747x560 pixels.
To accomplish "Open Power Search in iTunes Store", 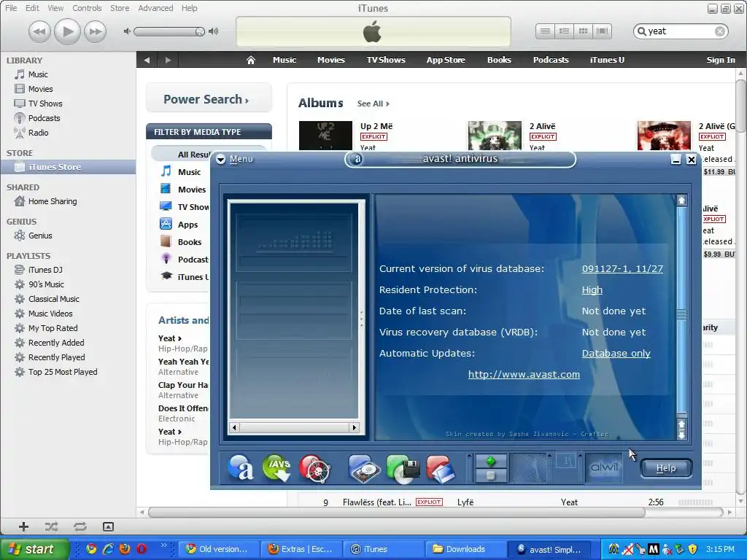I will (209, 99).
